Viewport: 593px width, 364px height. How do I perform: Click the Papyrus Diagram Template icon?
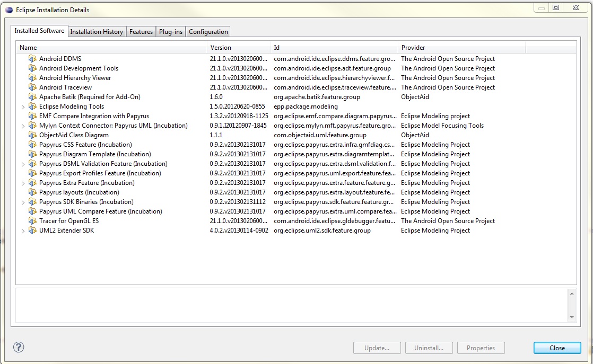pyautogui.click(x=32, y=154)
